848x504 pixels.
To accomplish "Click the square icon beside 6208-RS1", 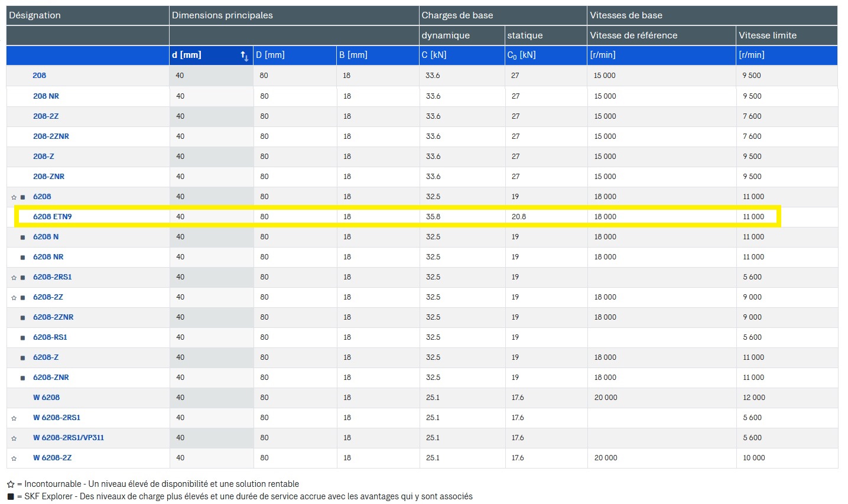I will pos(22,338).
